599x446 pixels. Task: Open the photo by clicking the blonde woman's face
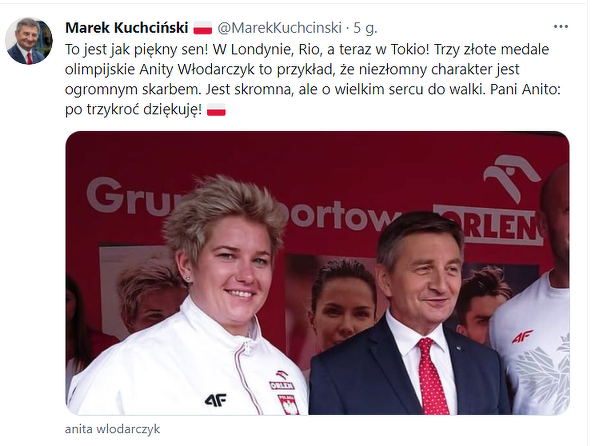pyautogui.click(x=230, y=272)
